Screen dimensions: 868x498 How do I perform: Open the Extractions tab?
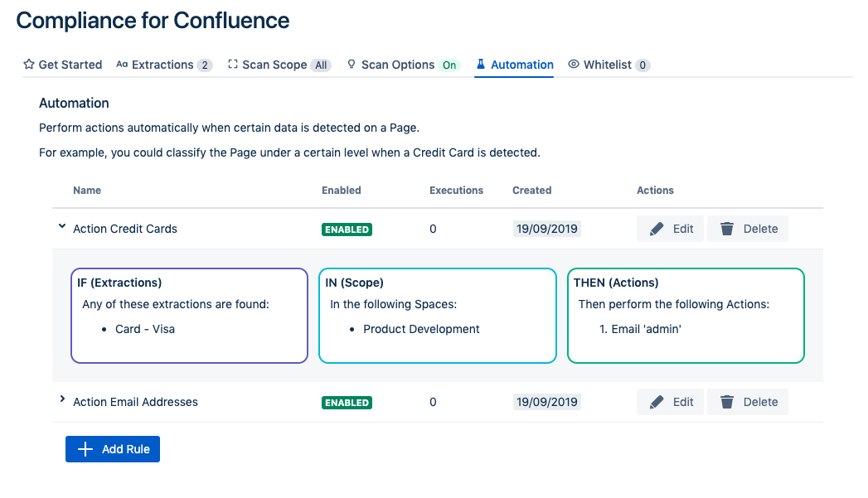(x=162, y=65)
